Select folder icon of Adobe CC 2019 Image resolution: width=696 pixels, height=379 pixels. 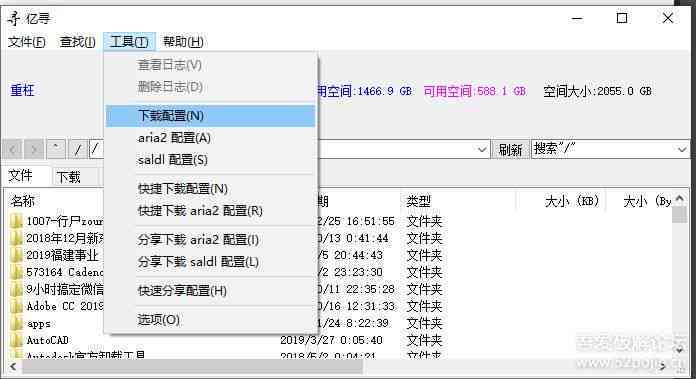coord(16,306)
